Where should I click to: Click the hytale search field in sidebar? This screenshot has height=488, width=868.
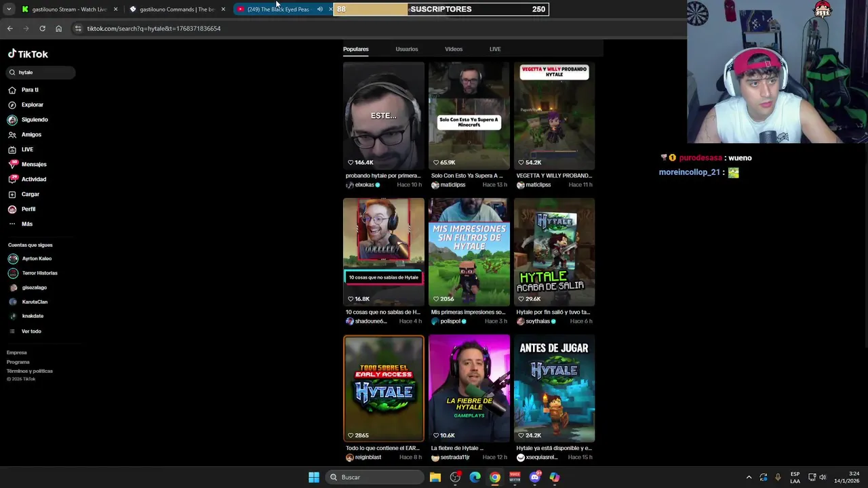point(41,73)
